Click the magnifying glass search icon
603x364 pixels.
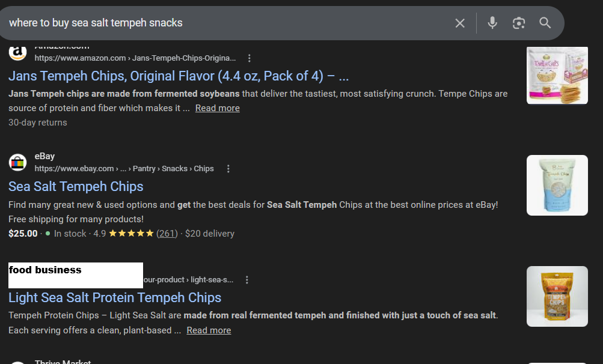pyautogui.click(x=545, y=23)
